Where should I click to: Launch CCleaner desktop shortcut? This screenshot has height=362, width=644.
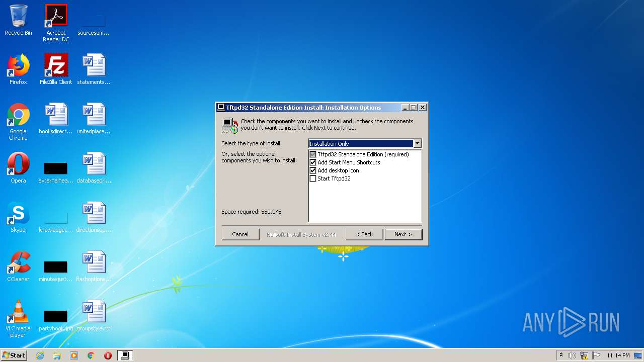(18, 266)
